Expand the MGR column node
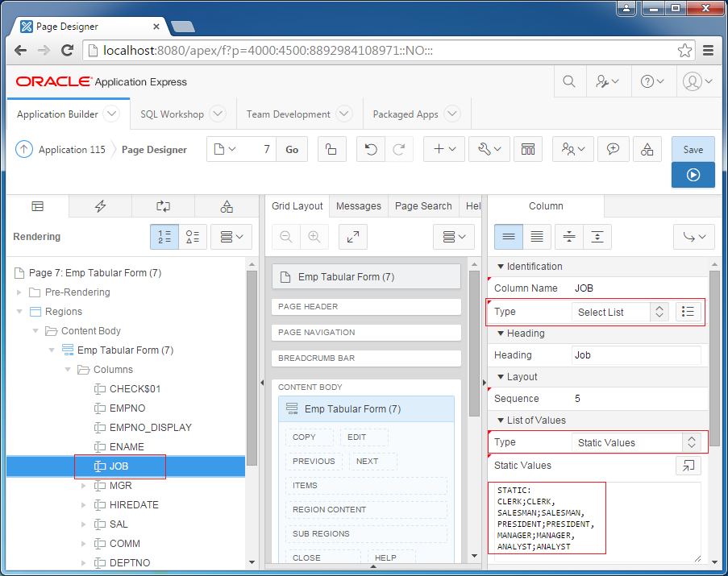The width and height of the screenshot is (728, 576). point(84,486)
